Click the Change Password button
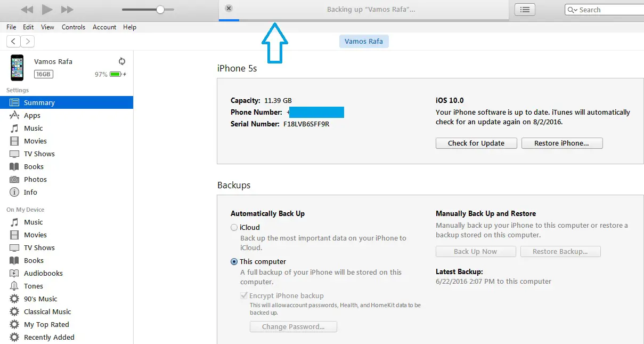The width and height of the screenshot is (644, 344). pos(294,326)
